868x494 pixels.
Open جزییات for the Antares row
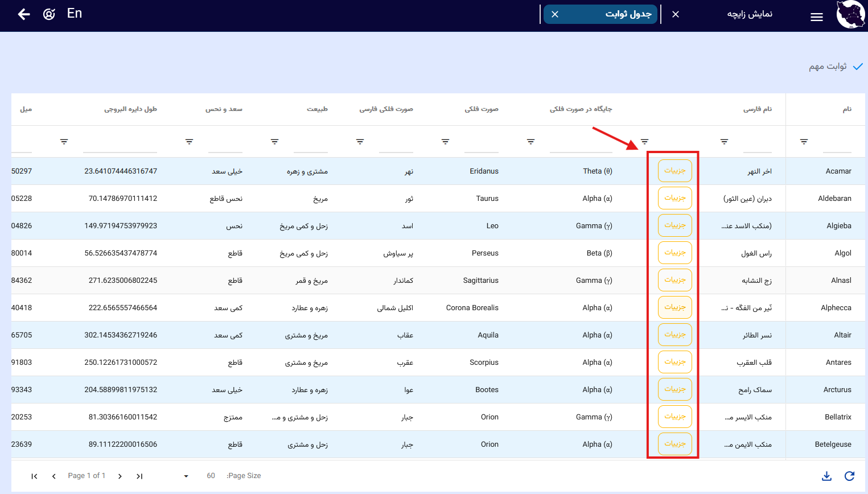674,362
